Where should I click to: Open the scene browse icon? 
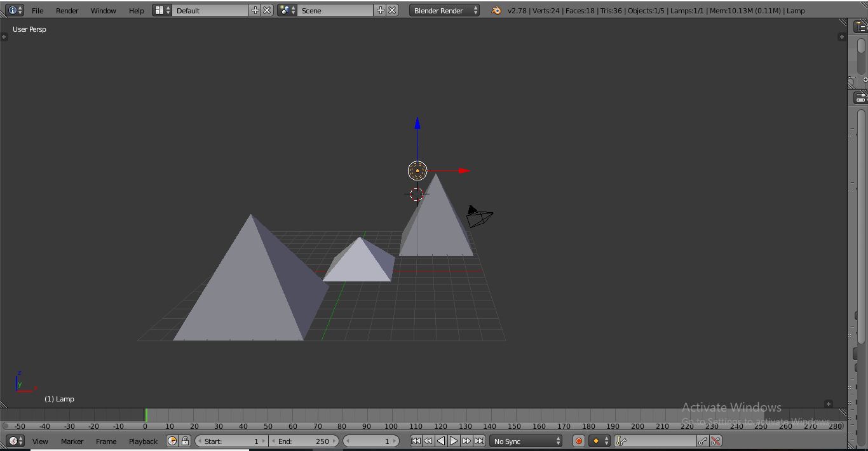(x=287, y=10)
